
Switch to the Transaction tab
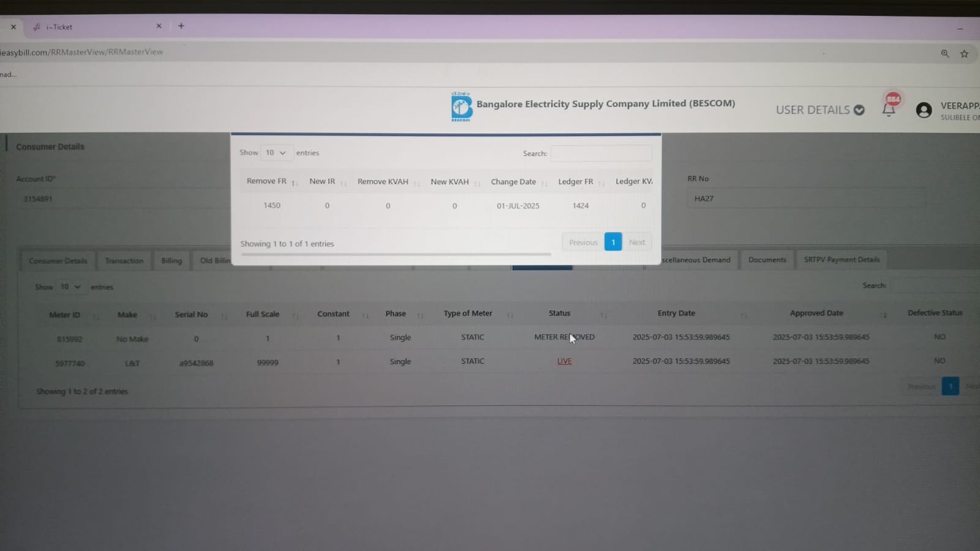click(124, 261)
